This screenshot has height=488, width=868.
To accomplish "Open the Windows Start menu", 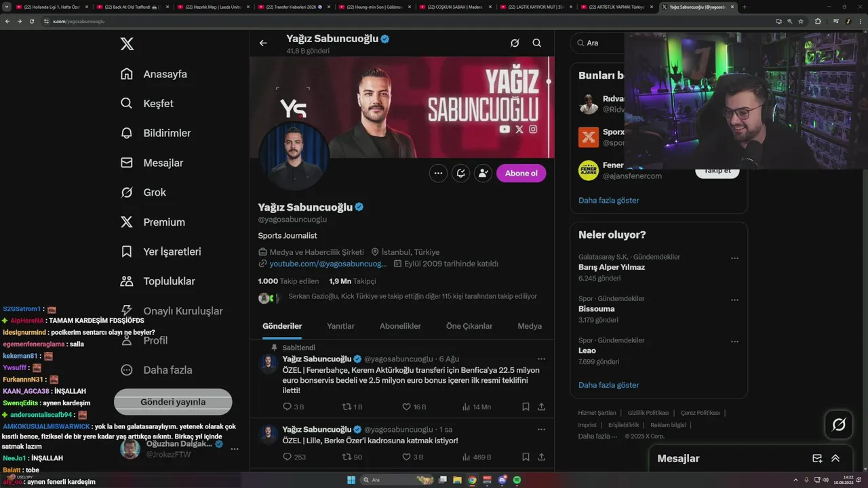I will click(x=351, y=480).
